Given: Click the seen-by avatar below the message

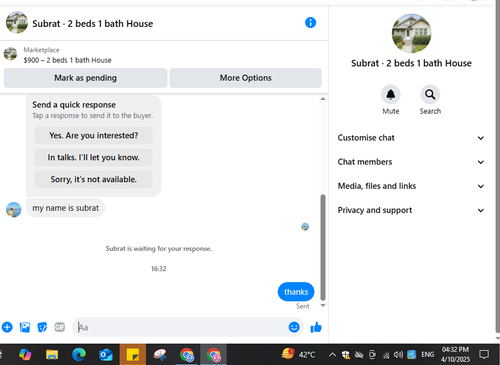Looking at the screenshot, I should (x=305, y=227).
